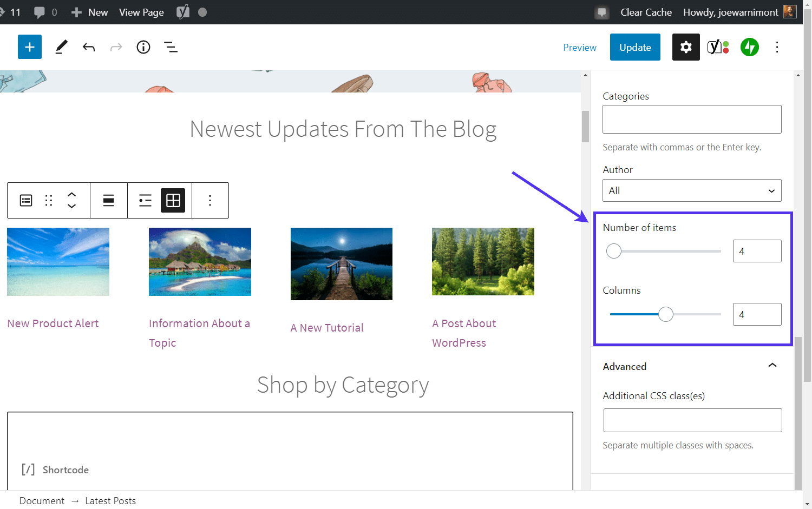
Task: Open the info details icon
Action: click(143, 47)
